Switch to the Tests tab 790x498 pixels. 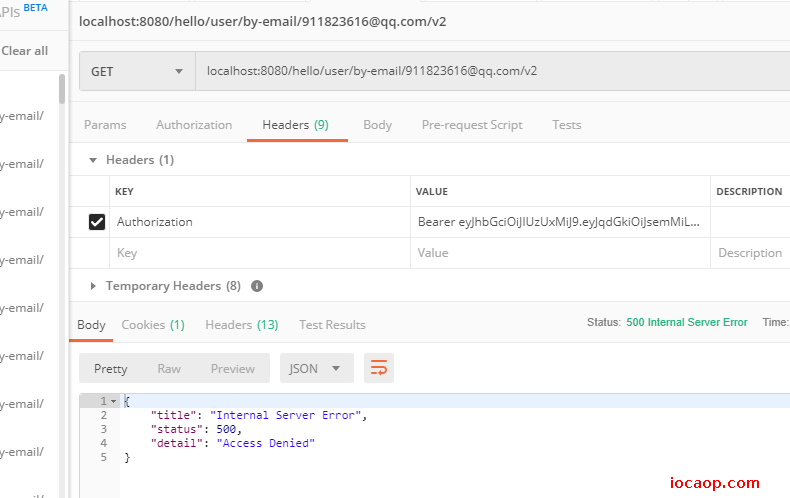pyautogui.click(x=567, y=125)
